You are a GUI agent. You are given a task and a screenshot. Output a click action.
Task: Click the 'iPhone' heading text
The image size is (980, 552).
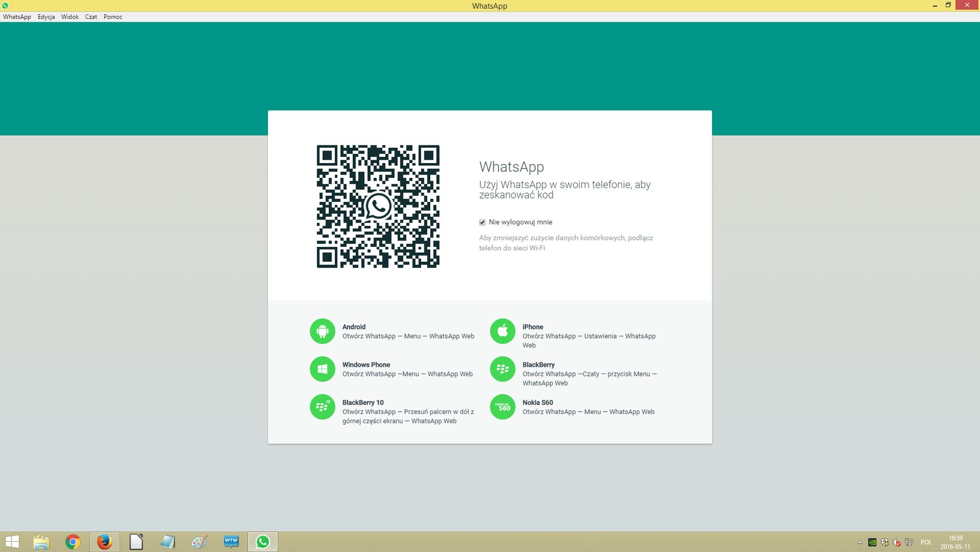pyautogui.click(x=533, y=327)
